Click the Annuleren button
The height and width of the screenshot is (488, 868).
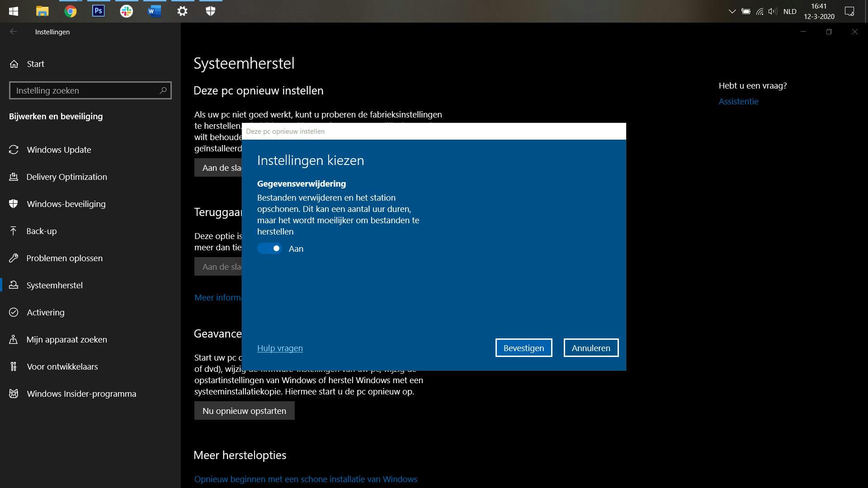pyautogui.click(x=591, y=348)
